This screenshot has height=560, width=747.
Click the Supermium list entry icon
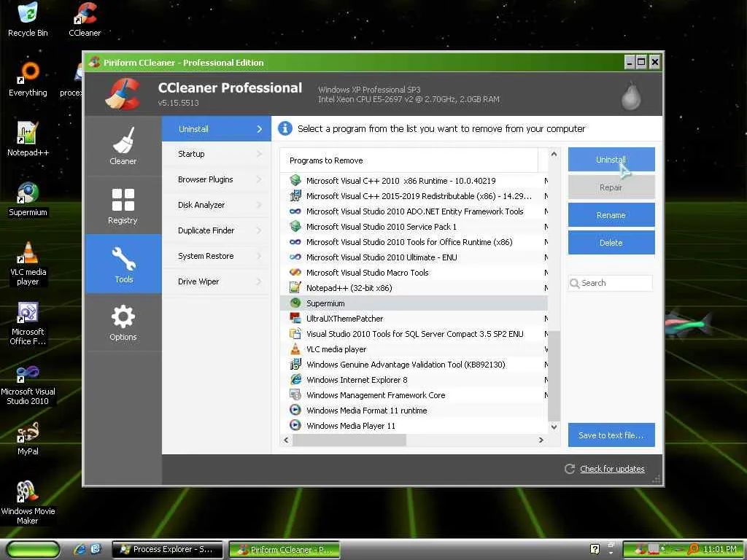(x=295, y=303)
